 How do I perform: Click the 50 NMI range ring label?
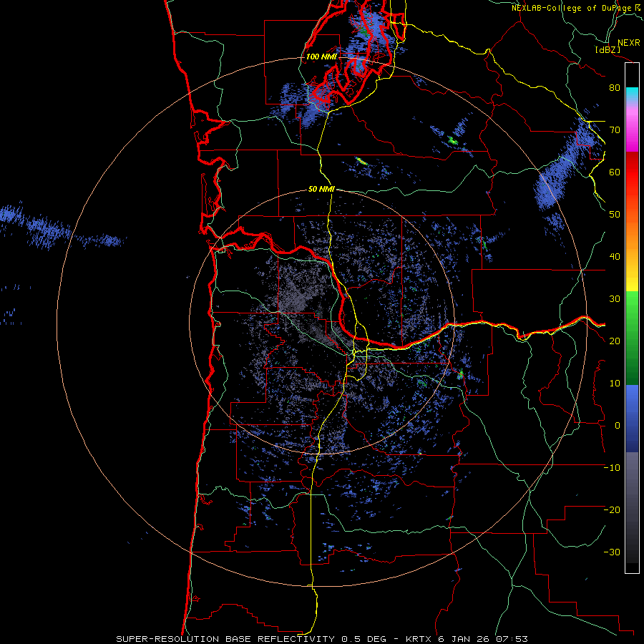321,190
